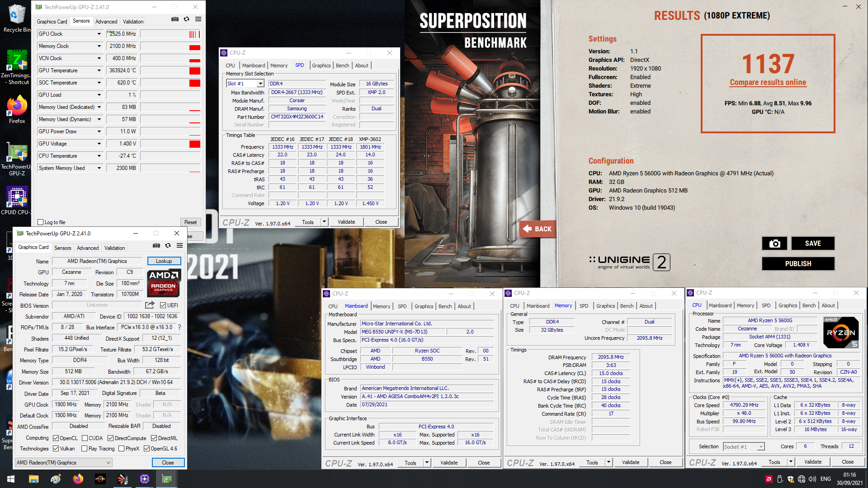Toggle CUDA checkbox
Viewport: 868px width, 488px height.
84,438
